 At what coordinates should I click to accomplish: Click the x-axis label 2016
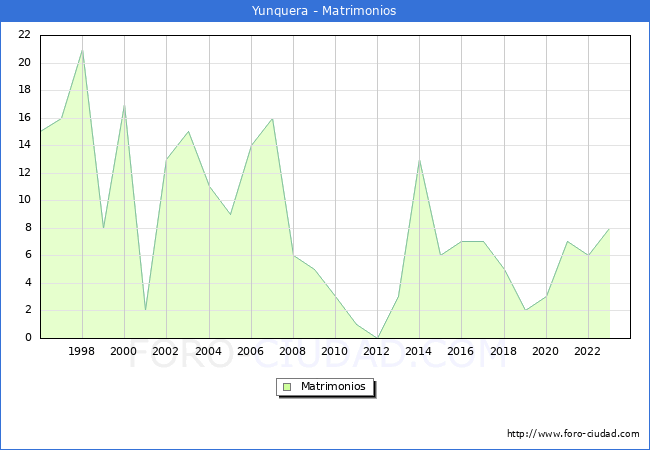pyautogui.click(x=460, y=351)
